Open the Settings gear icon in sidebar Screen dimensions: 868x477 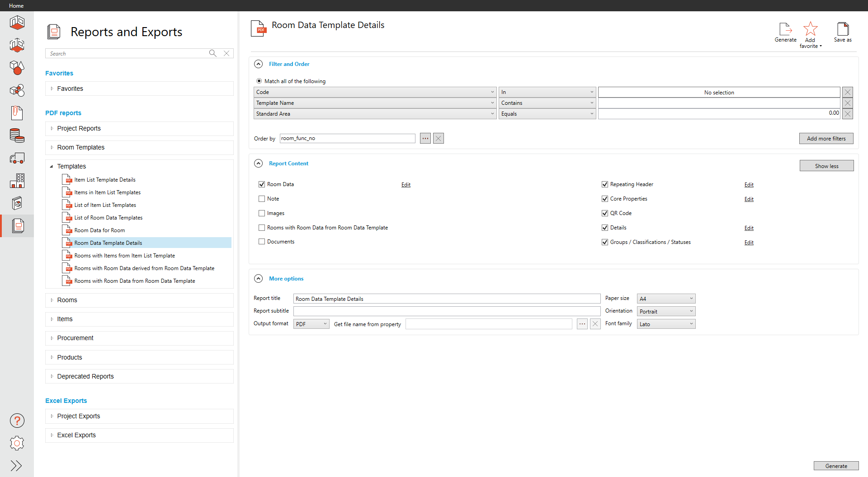point(17,443)
